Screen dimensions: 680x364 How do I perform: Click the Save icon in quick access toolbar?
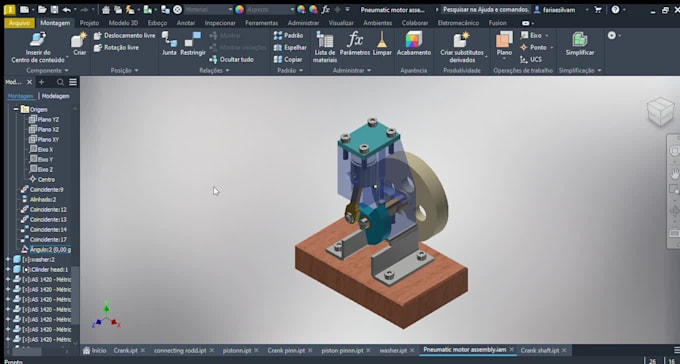tap(54, 10)
